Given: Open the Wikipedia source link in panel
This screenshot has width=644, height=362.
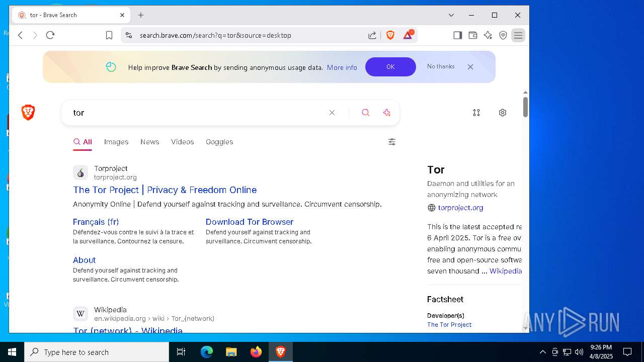Looking at the screenshot, I should pyautogui.click(x=506, y=271).
